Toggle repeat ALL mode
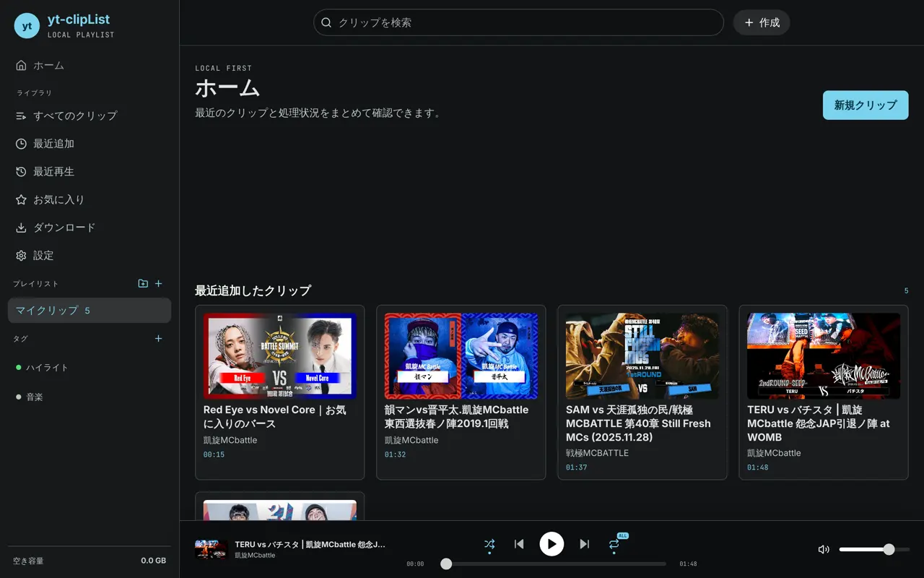Image resolution: width=924 pixels, height=578 pixels. [614, 544]
